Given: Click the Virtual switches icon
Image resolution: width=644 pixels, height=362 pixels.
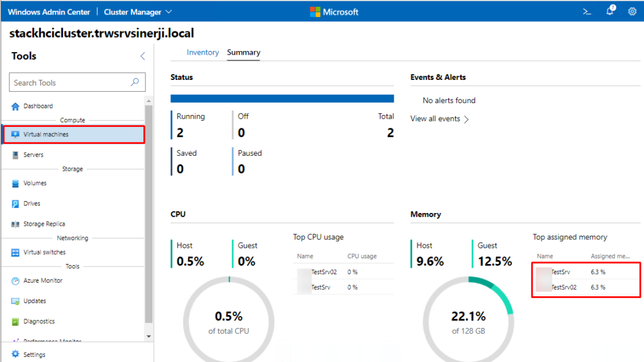Looking at the screenshot, I should (x=15, y=253).
